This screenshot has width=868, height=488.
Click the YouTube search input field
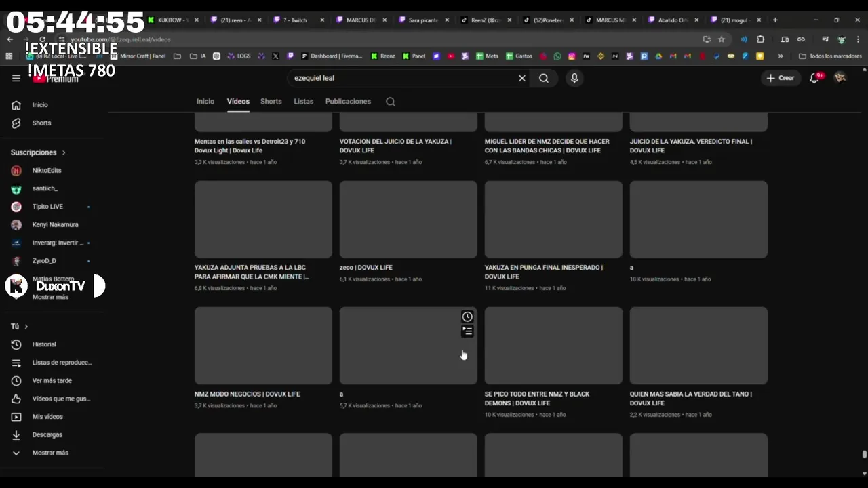[x=403, y=78]
